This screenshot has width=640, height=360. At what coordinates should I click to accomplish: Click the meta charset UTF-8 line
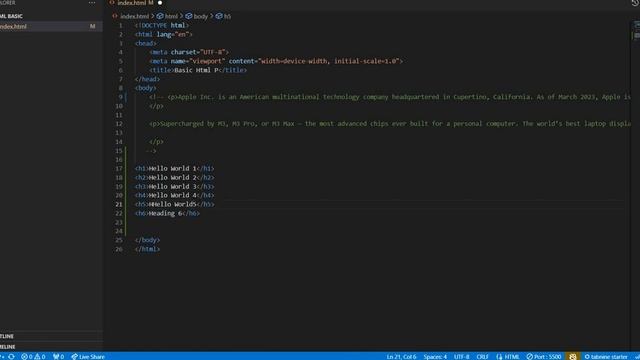(189, 52)
